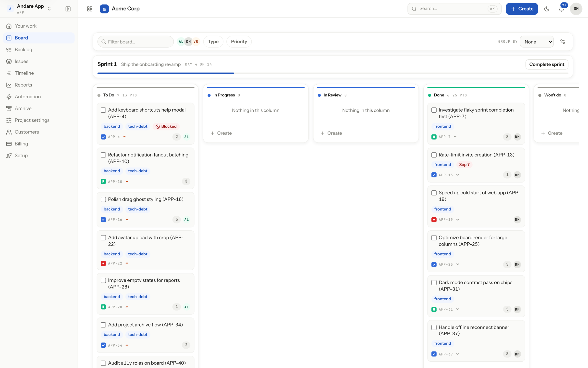Check Refactor notification fanout batching card
Image resolution: width=588 pixels, height=368 pixels.
coord(103,155)
